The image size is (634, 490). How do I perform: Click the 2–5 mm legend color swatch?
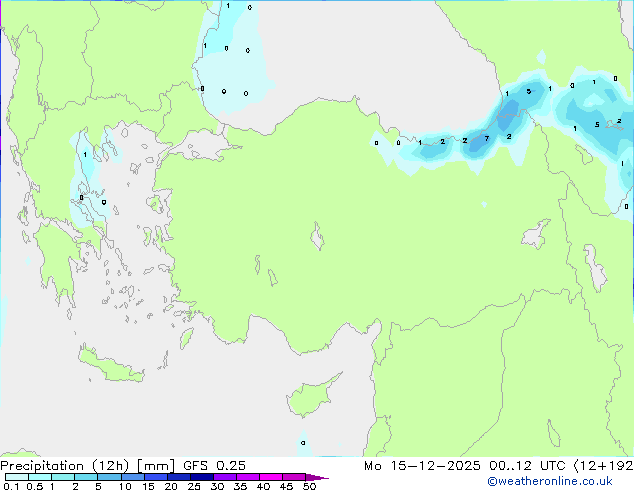pos(86,477)
